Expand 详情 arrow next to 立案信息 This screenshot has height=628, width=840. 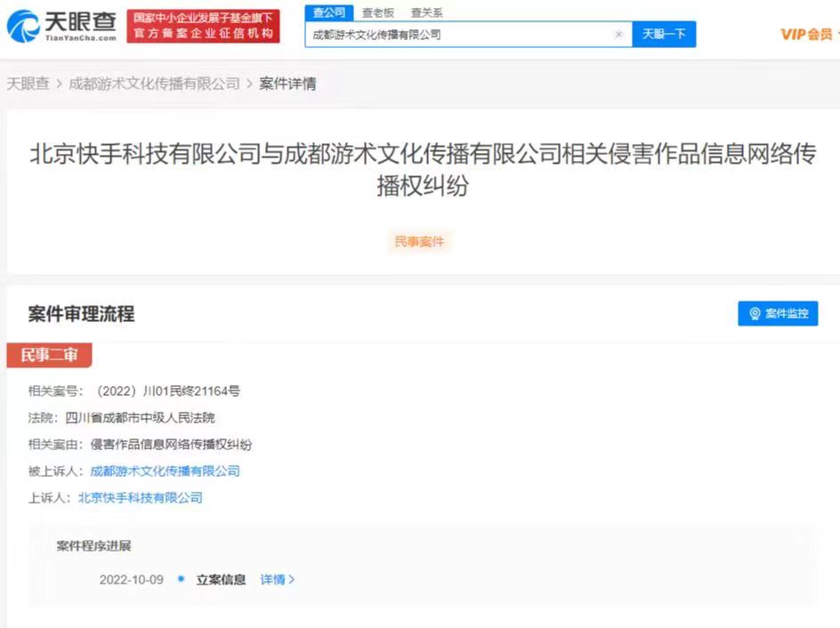coord(278,579)
